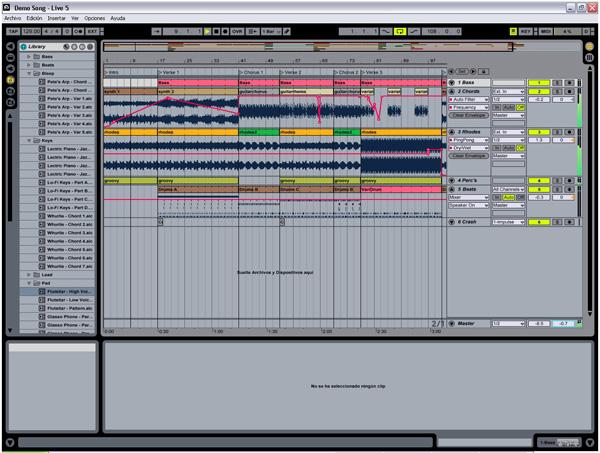
Task: Stop playback with the Stop button
Action: pyautogui.click(x=216, y=31)
